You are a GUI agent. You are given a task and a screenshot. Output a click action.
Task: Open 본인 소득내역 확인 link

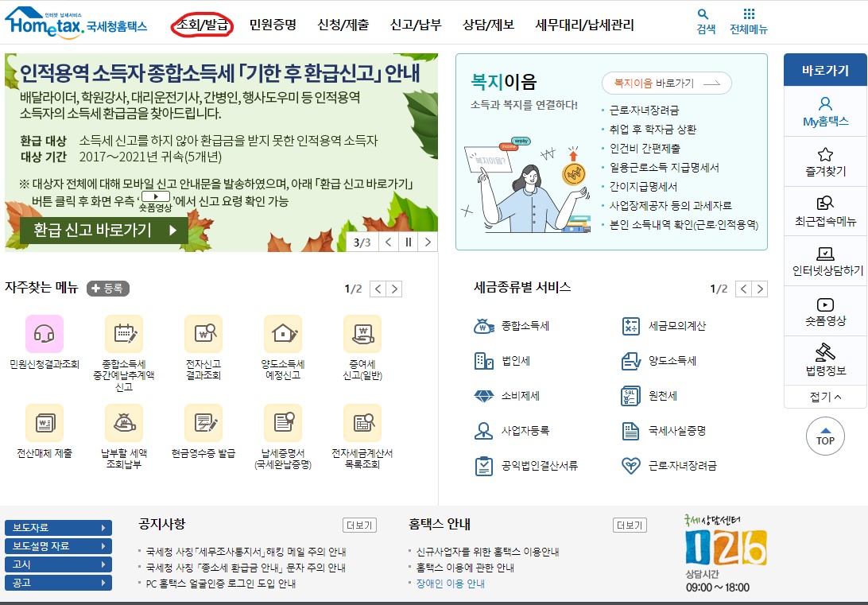pos(684,224)
